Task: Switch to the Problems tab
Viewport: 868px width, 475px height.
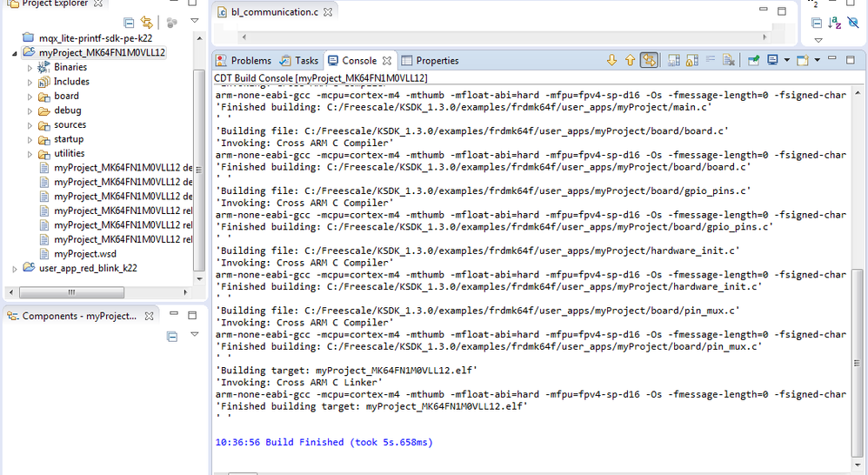Action: pyautogui.click(x=243, y=60)
